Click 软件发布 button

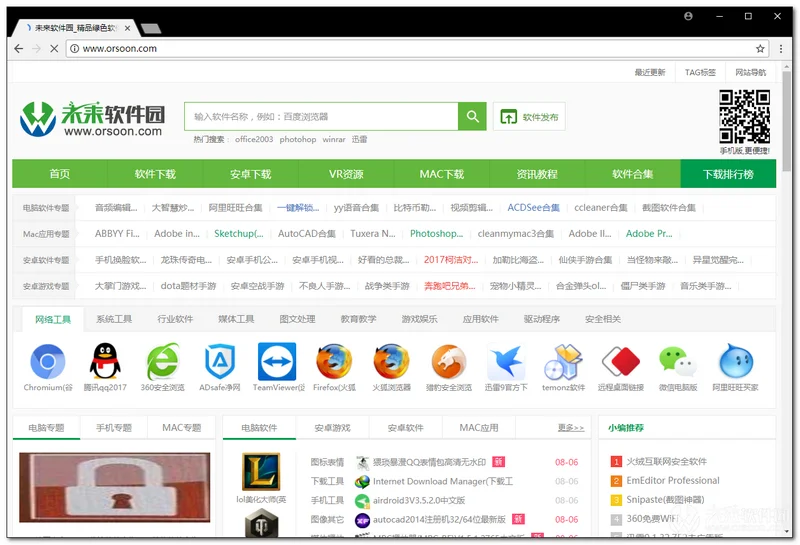click(529, 117)
